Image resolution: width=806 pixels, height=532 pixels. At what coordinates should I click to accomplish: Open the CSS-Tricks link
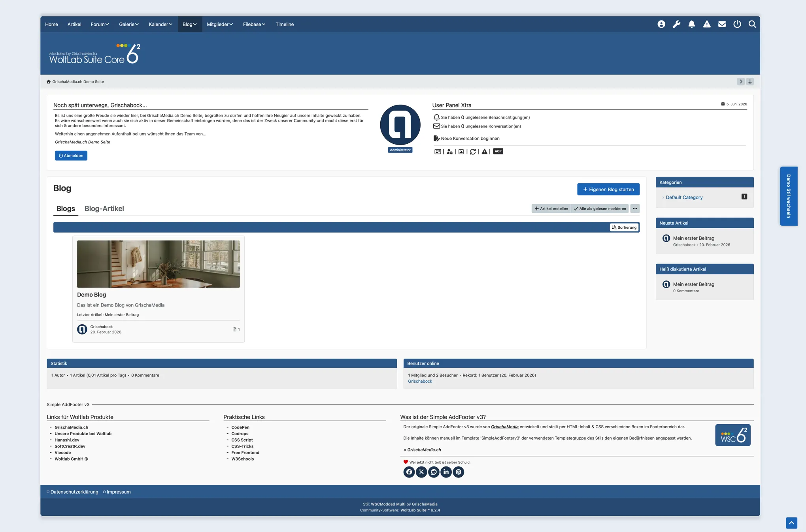[242, 446]
